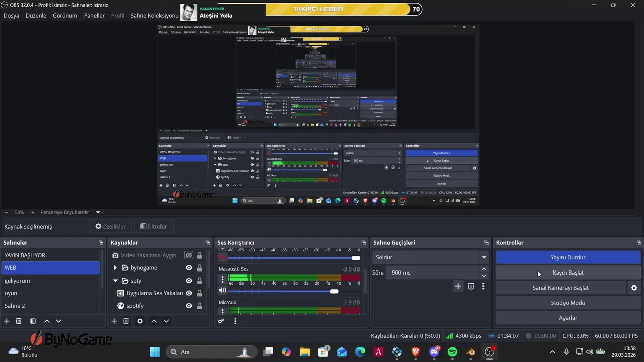Decrease Süre duration with down stepper arrow
644x362 pixels.
pyautogui.click(x=484, y=276)
